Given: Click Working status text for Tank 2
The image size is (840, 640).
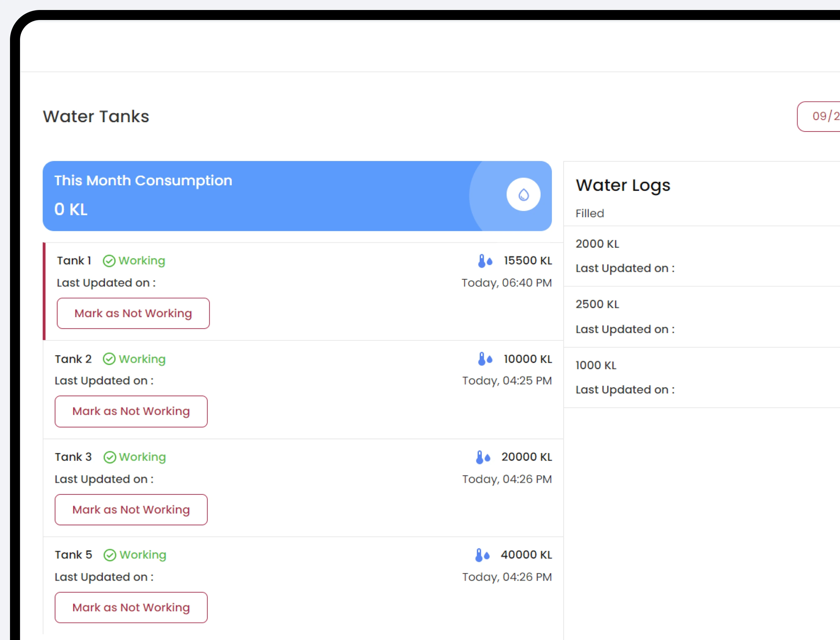Looking at the screenshot, I should pyautogui.click(x=142, y=359).
